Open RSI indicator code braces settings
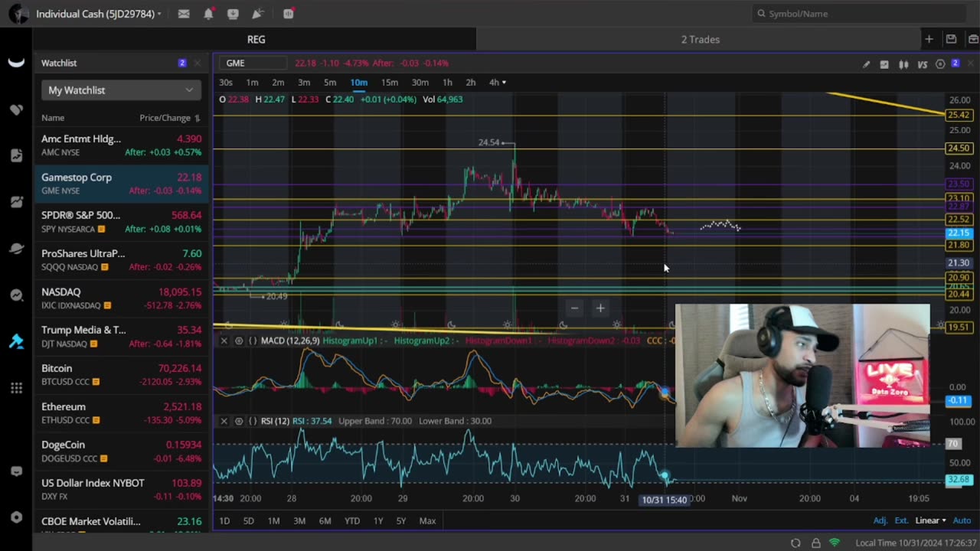The width and height of the screenshot is (980, 551). pyautogui.click(x=253, y=421)
